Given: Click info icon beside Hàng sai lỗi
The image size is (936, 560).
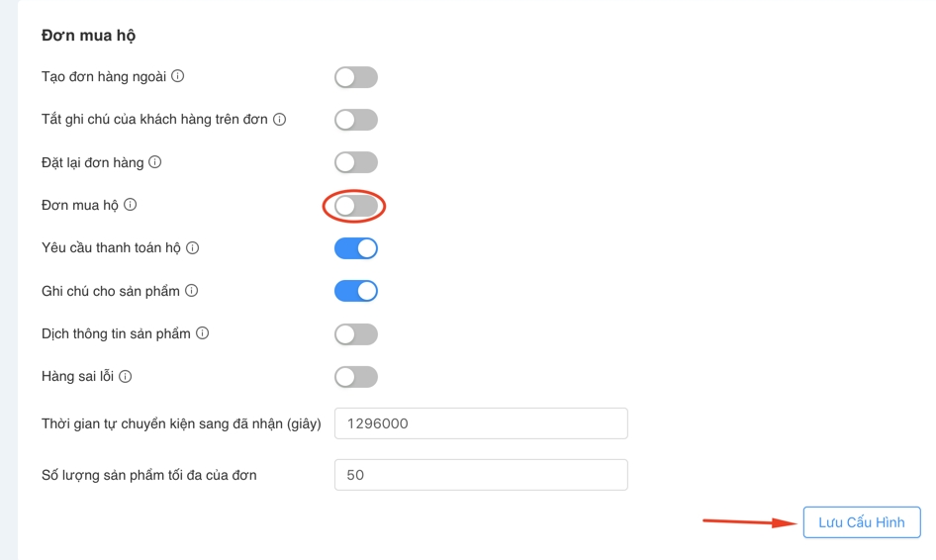Looking at the screenshot, I should pyautogui.click(x=126, y=376).
